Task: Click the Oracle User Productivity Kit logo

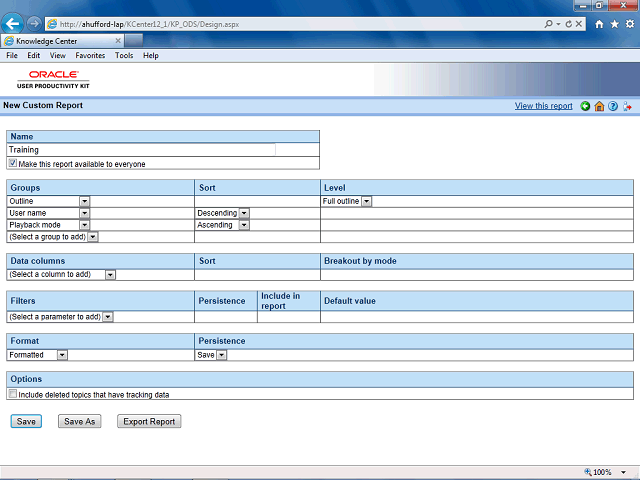Action: coord(53,79)
